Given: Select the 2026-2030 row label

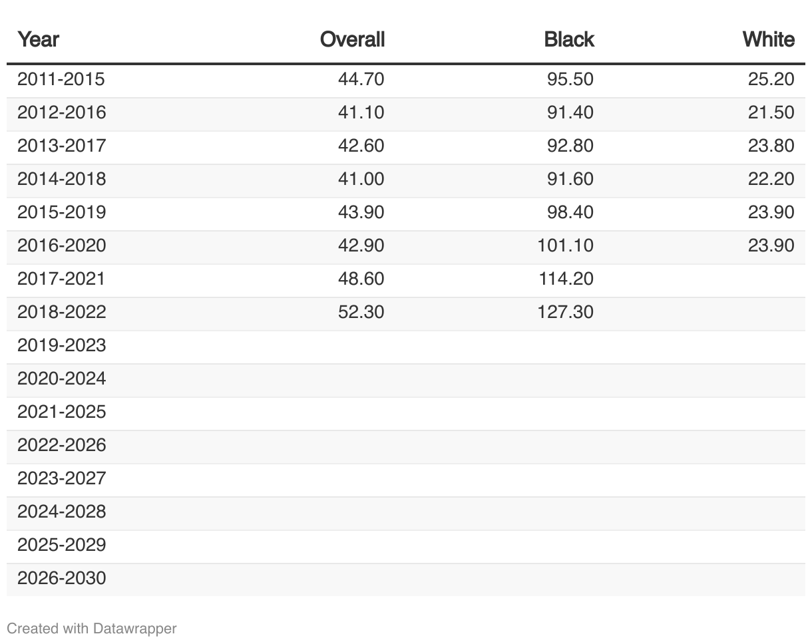Looking at the screenshot, I should [x=61, y=579].
